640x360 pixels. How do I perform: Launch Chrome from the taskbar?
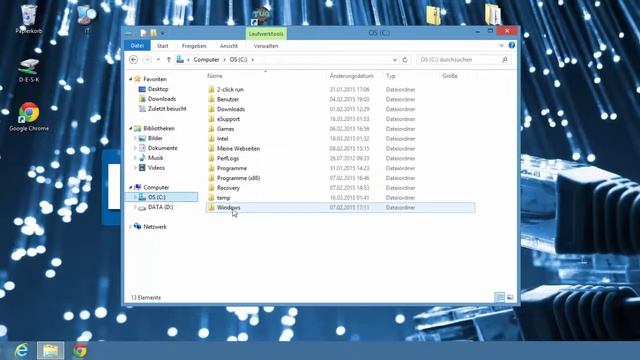point(80,351)
